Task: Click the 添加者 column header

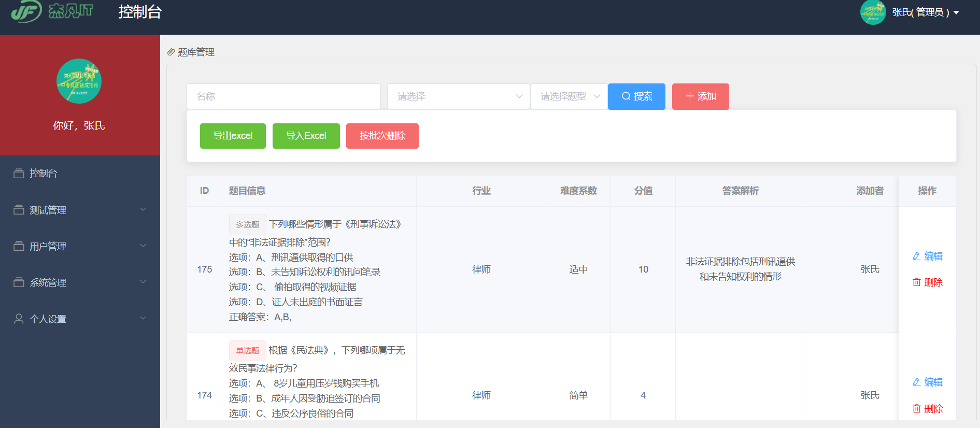Action: coord(870,191)
